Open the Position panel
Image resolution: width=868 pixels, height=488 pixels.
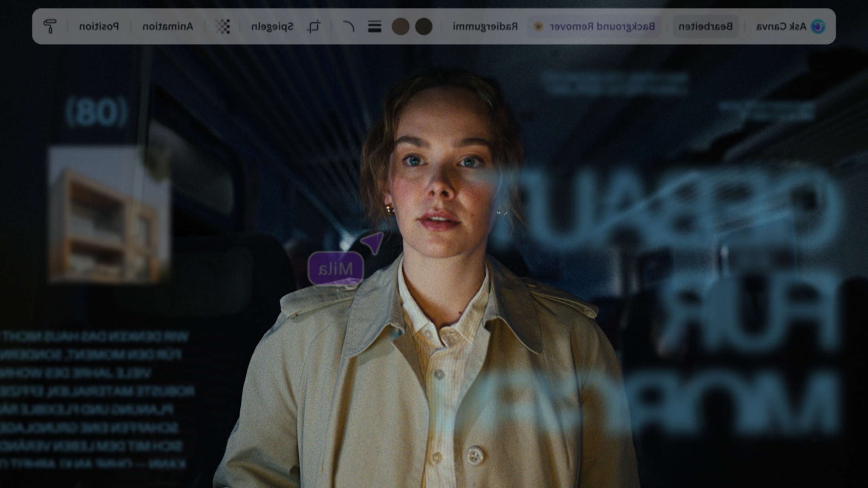99,26
